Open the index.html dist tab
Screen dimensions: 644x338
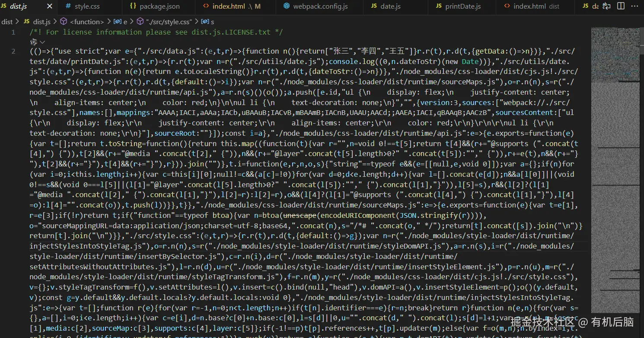pos(536,6)
